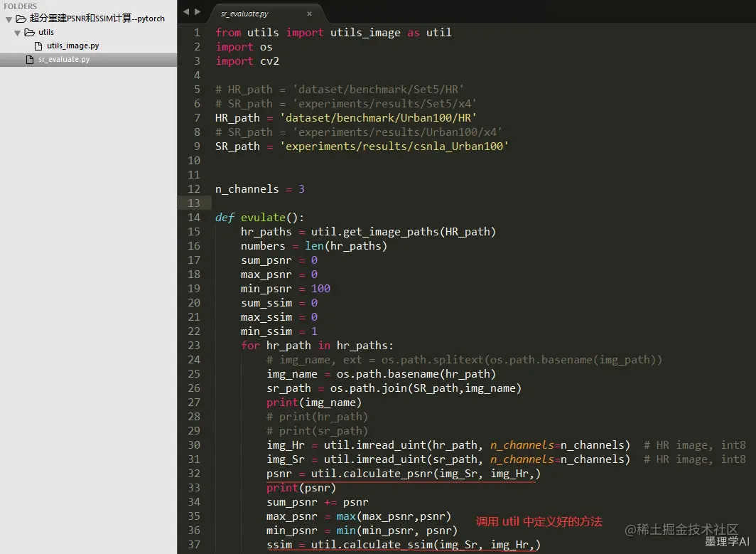The image size is (756, 554).
Task: Click 'sum_psnr += psnr' line
Action: coord(317,502)
